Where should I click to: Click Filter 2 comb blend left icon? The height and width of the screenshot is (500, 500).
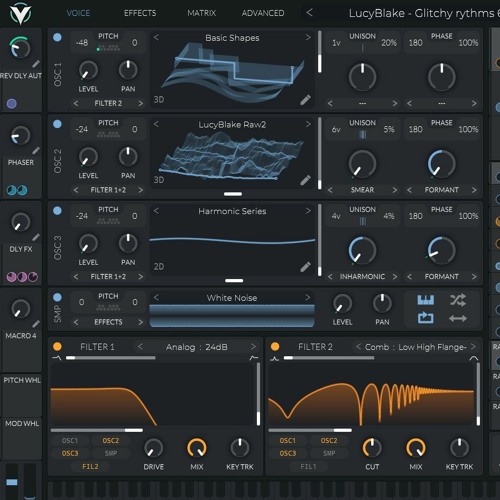coord(275,359)
